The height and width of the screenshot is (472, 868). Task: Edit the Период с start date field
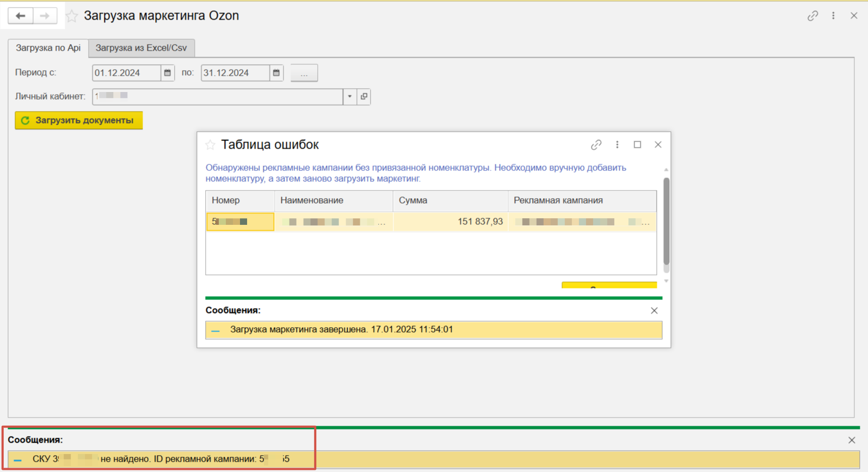126,73
